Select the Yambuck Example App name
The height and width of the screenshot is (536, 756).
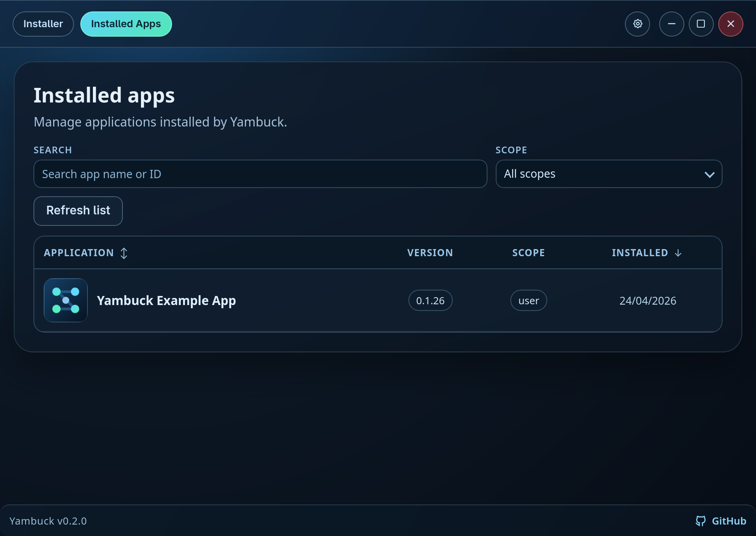click(166, 300)
